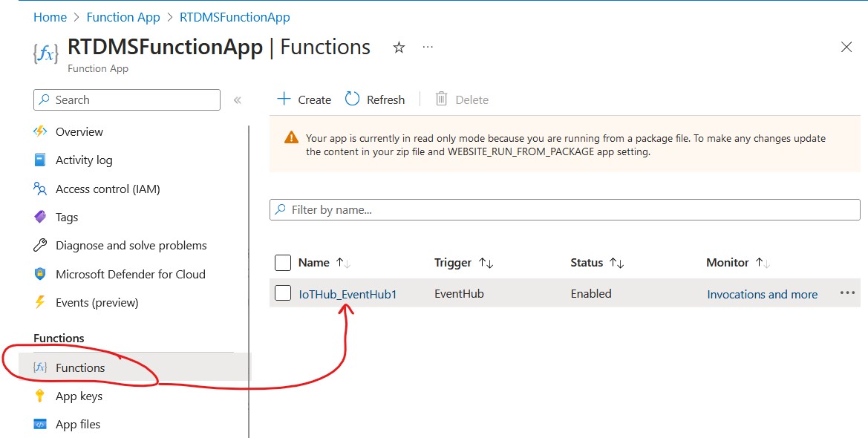Click the circular Refresh arrow icon
Viewport: 868px width, 438px height.
tap(353, 99)
